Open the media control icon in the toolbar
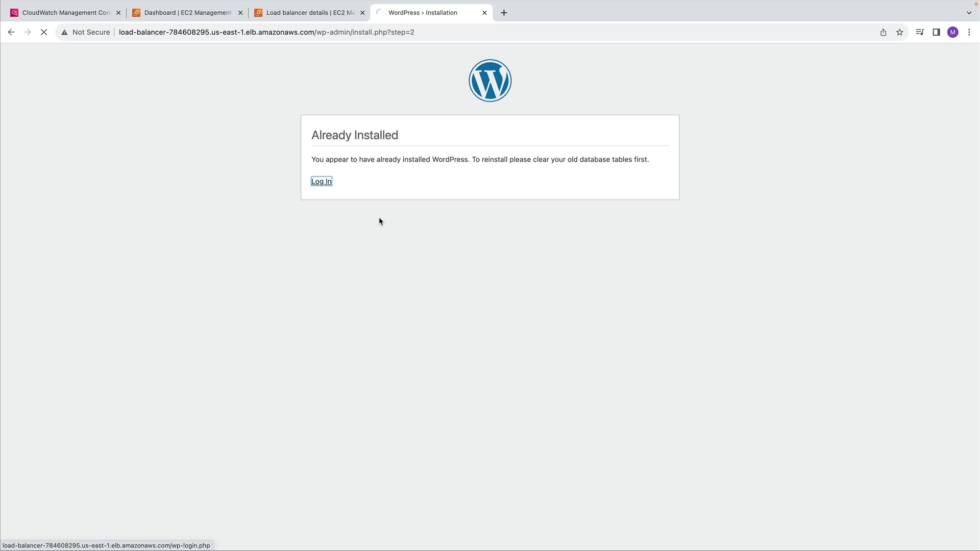 (920, 32)
